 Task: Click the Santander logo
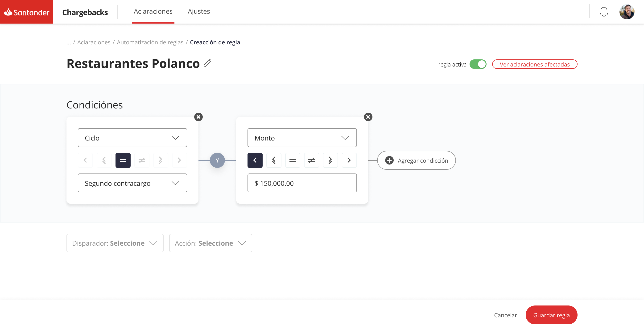[26, 12]
